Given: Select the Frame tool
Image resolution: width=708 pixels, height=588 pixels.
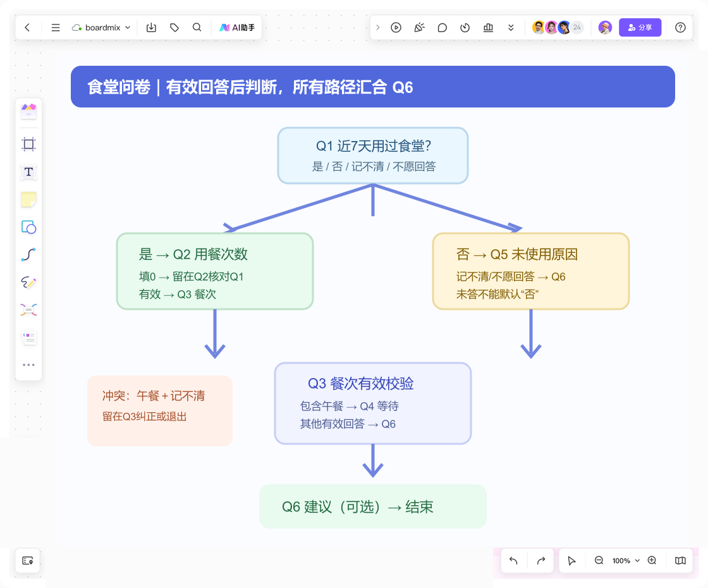Looking at the screenshot, I should click(28, 144).
